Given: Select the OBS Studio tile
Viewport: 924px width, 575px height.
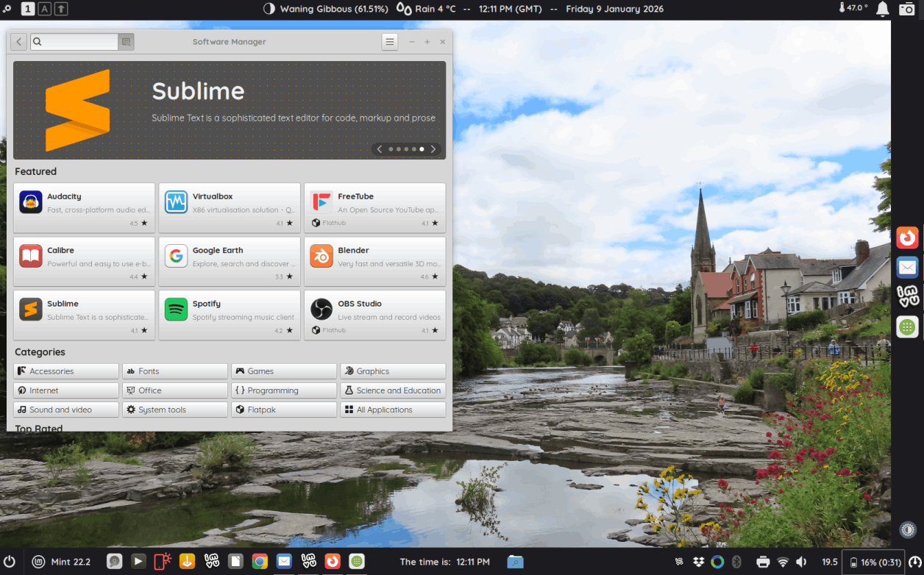Looking at the screenshot, I should tap(374, 315).
